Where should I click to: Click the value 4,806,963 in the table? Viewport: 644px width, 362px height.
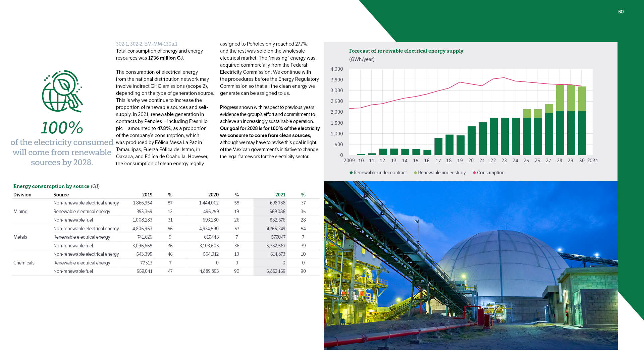point(142,229)
